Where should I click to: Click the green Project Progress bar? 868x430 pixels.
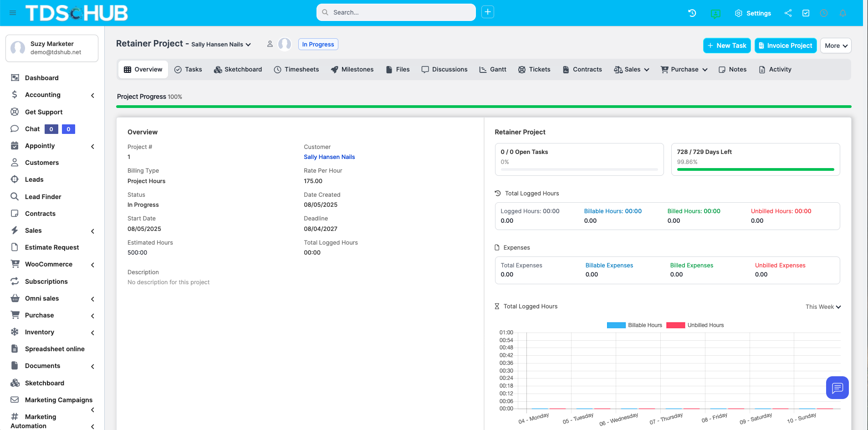pos(483,107)
